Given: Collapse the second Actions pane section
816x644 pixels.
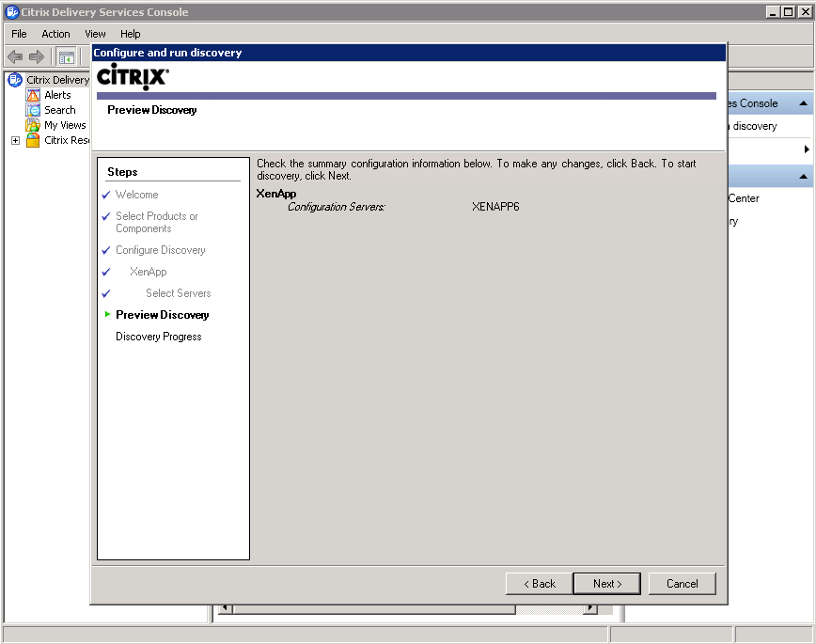Looking at the screenshot, I should pos(804,177).
